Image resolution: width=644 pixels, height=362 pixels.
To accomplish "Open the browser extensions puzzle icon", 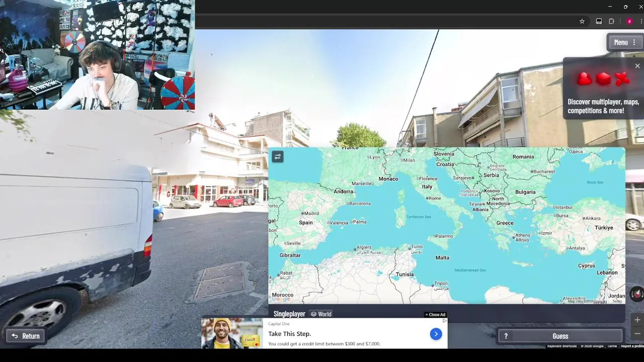I will pyautogui.click(x=611, y=21).
